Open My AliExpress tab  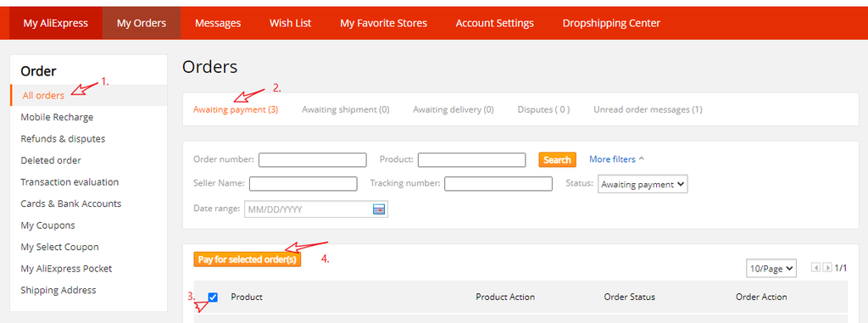[56, 23]
